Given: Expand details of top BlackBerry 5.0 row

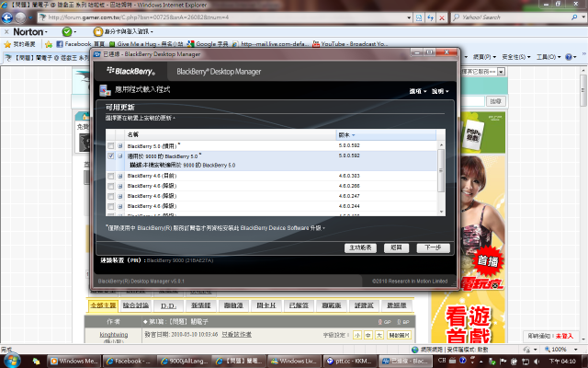Looking at the screenshot, I should pos(120,145).
